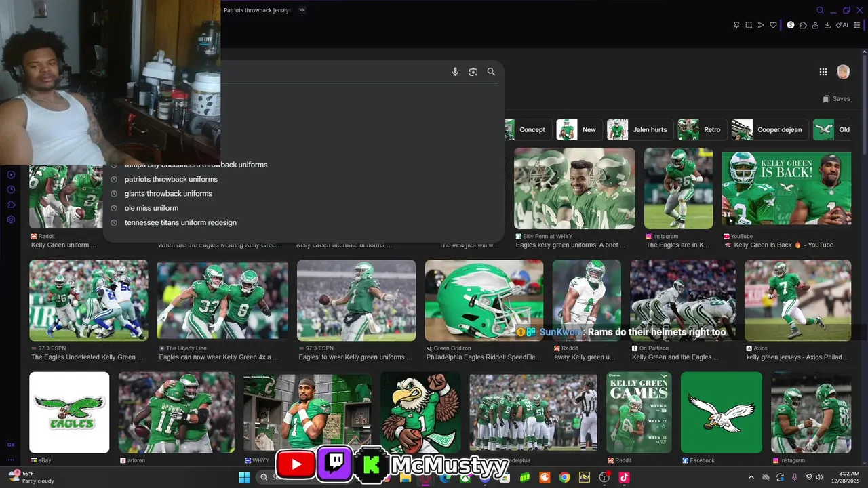Open TikTok from the taskbar
Image resolution: width=868 pixels, height=488 pixels.
click(624, 477)
